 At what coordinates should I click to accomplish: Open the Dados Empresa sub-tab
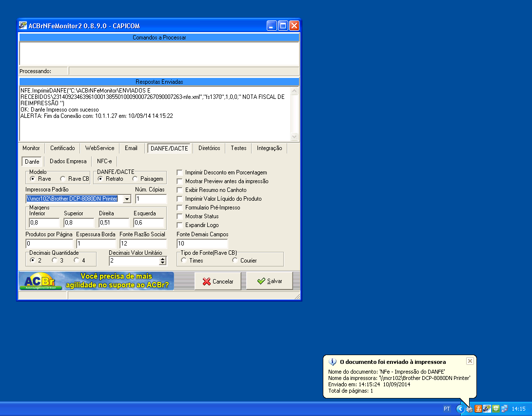point(68,161)
